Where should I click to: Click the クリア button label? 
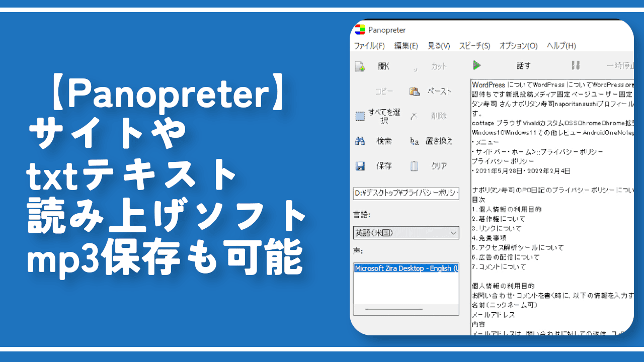pos(439,166)
